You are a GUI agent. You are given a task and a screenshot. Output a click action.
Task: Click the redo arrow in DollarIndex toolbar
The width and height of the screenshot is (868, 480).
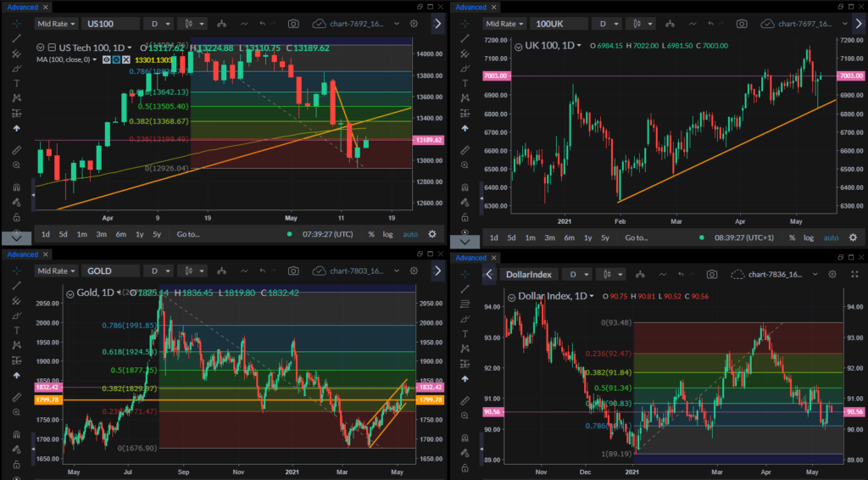[693, 274]
